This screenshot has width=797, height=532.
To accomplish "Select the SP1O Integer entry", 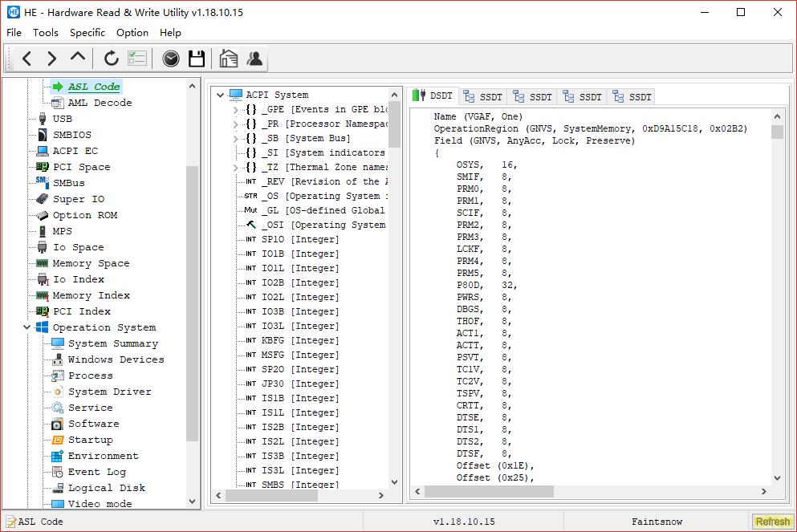I will click(300, 239).
